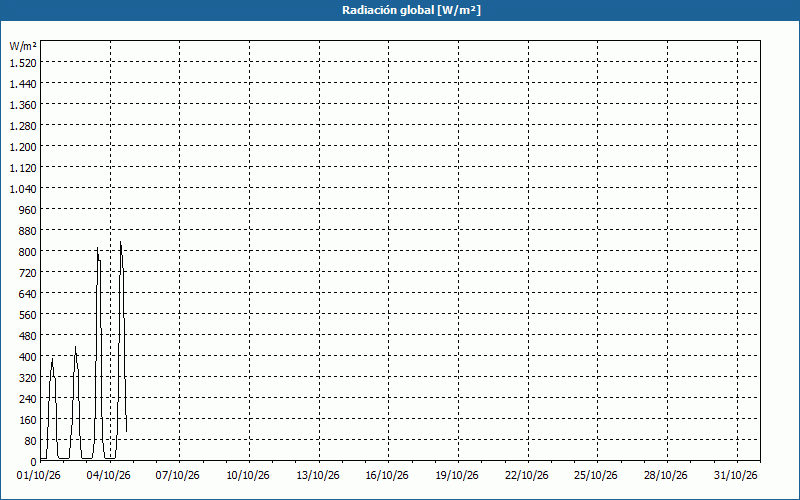Select the y-axis value 1.280
Viewport: 800px width, 500px height.
(23, 126)
